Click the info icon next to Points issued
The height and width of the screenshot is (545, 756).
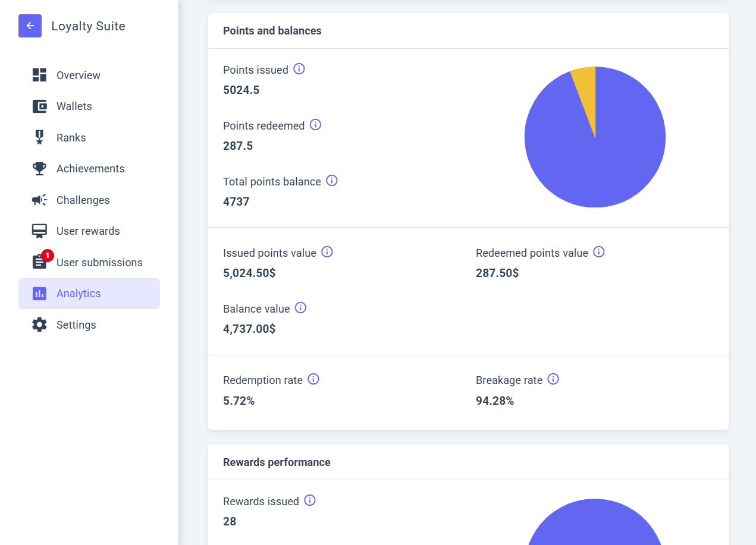(x=299, y=69)
